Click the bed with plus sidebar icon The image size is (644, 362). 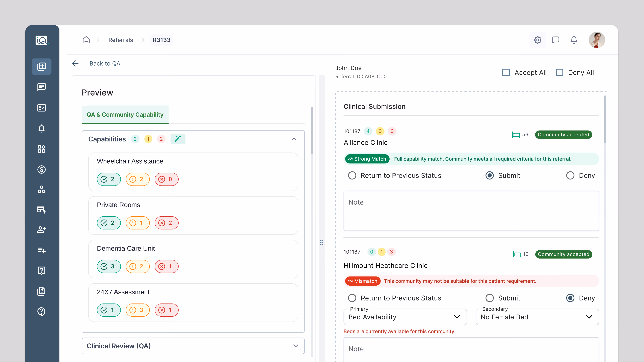(41, 209)
